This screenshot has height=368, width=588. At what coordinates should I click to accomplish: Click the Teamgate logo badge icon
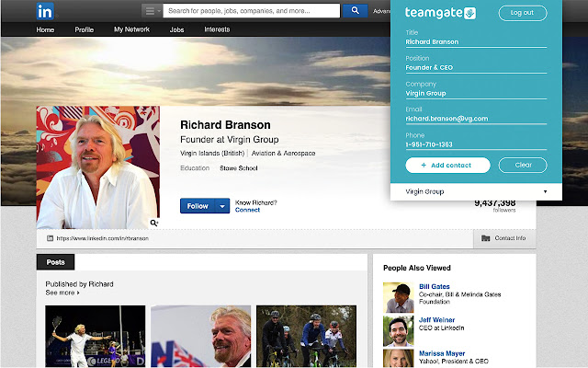pyautogui.click(x=469, y=13)
